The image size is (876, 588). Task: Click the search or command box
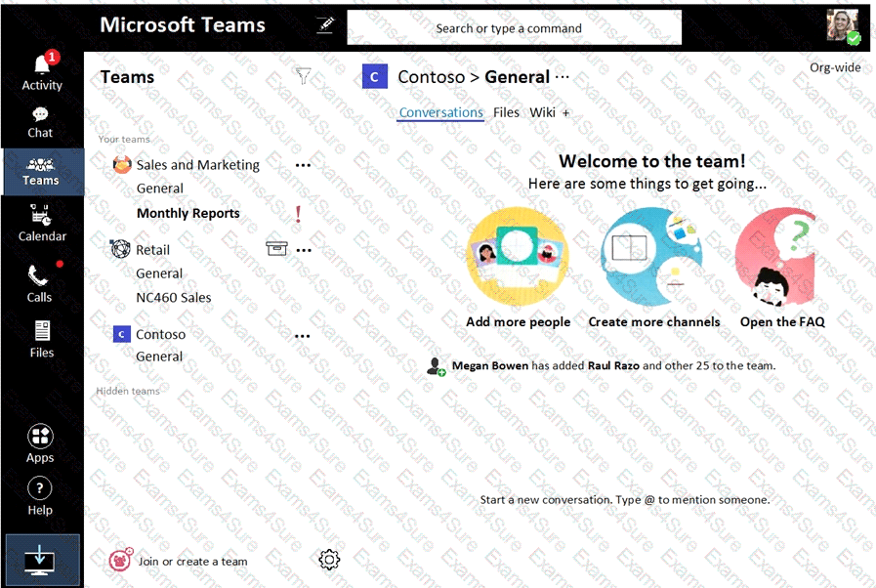pos(514,28)
